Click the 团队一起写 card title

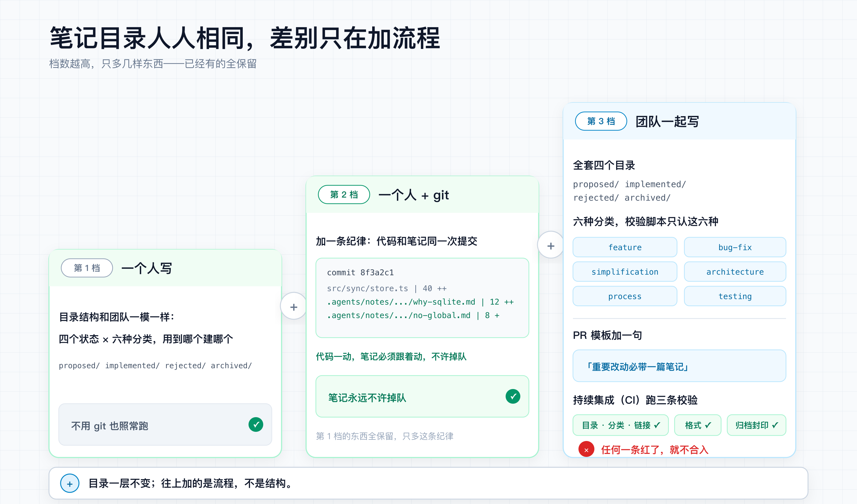click(x=667, y=121)
